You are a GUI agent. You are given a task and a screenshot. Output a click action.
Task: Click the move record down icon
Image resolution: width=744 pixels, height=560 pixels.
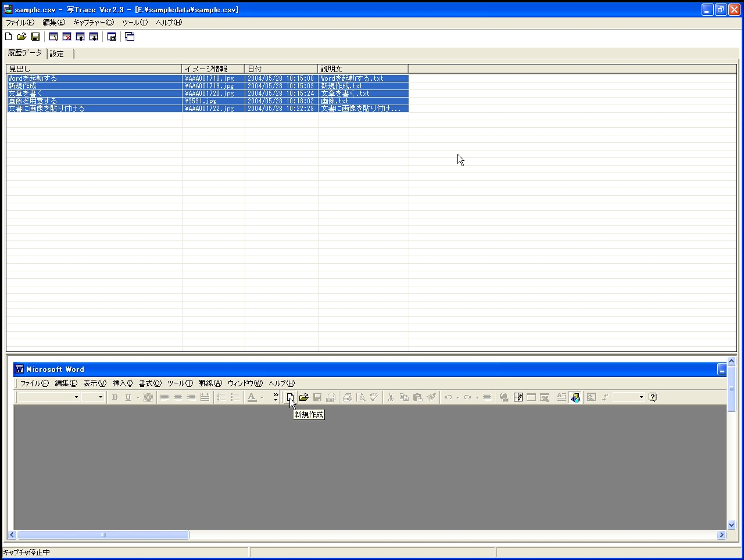(x=94, y=37)
